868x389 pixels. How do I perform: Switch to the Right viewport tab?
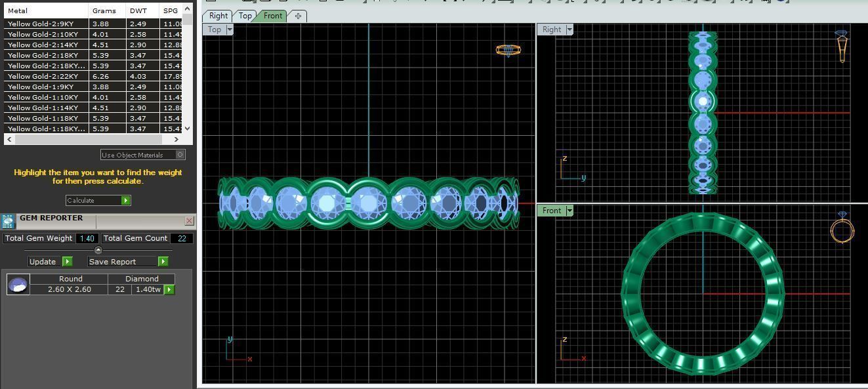tap(218, 16)
